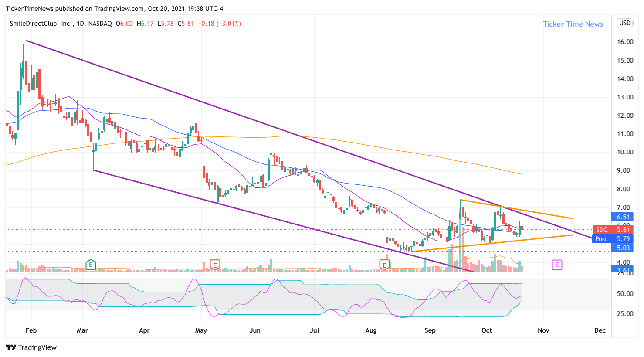This screenshot has width=644, height=357.
Task: Click the red earnings E marker near August
Action: (x=384, y=264)
